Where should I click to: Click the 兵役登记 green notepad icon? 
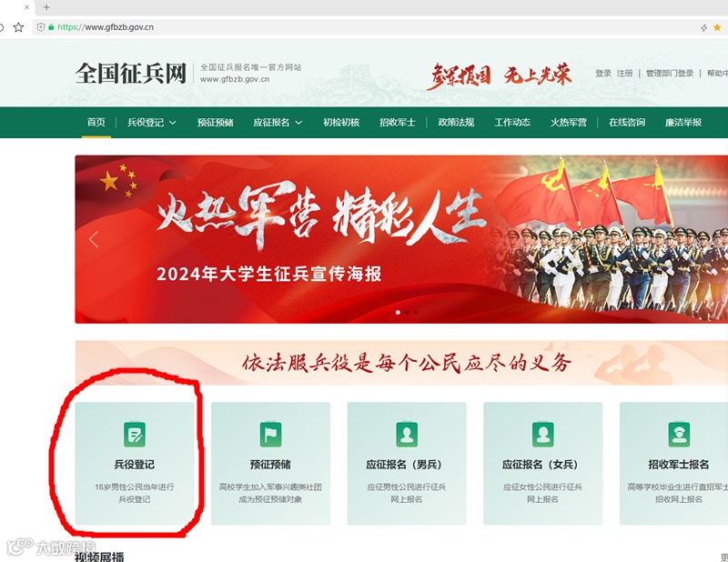(x=135, y=435)
